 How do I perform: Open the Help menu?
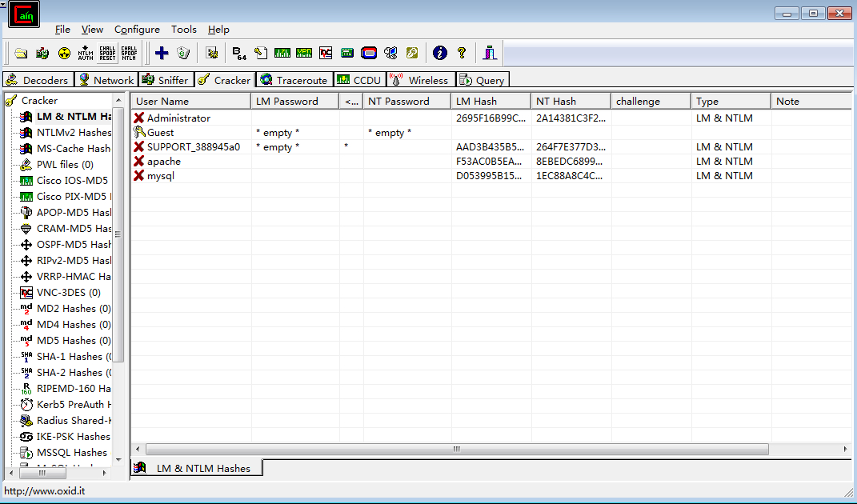click(x=218, y=30)
